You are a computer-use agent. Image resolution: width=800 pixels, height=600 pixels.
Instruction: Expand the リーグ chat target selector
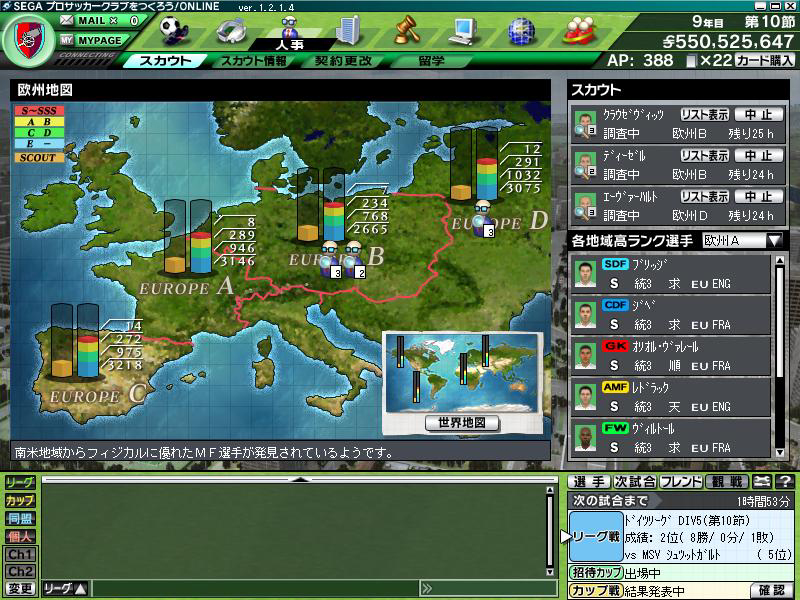coord(66,589)
